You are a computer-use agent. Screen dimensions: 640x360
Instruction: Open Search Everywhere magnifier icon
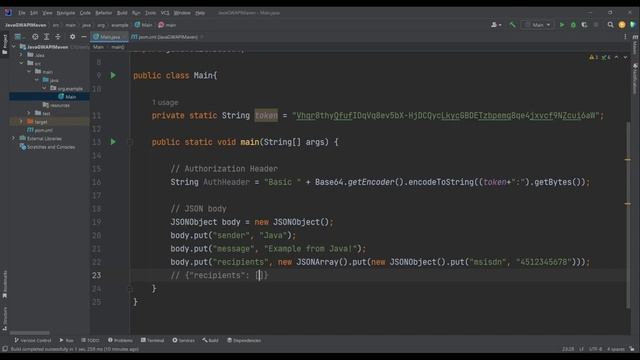(610, 25)
